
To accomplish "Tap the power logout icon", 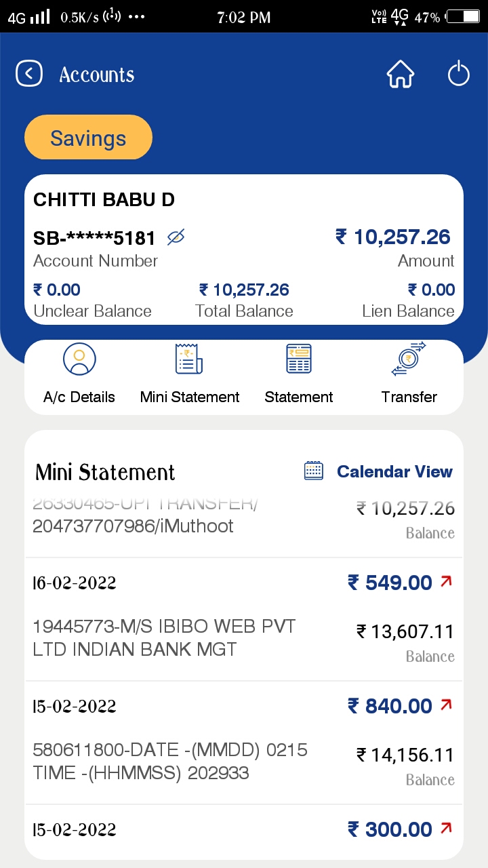I will (x=459, y=74).
